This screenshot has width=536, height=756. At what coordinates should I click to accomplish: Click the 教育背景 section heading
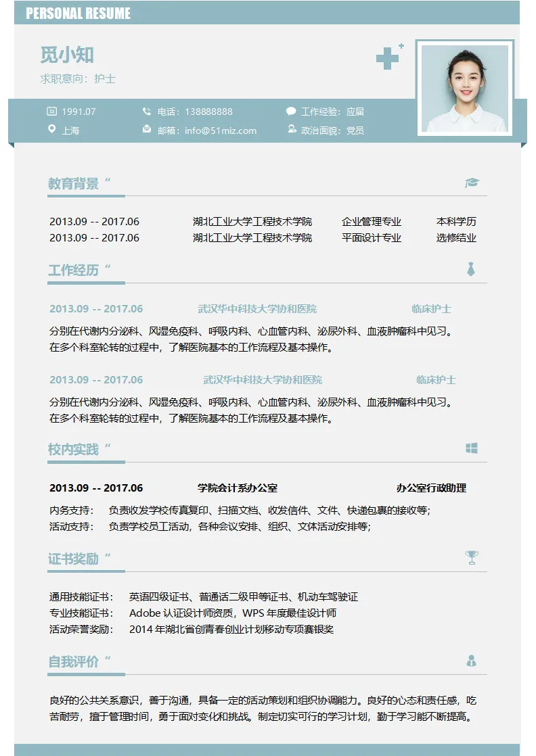click(73, 183)
